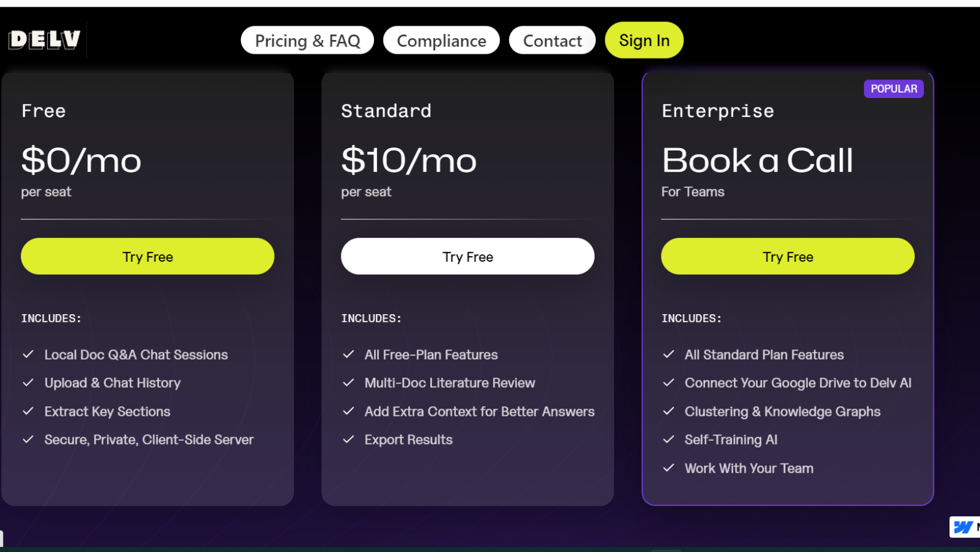This screenshot has height=552, width=980.
Task: Click checkmark next to Clustering & Knowledge Graphs
Action: (x=669, y=411)
